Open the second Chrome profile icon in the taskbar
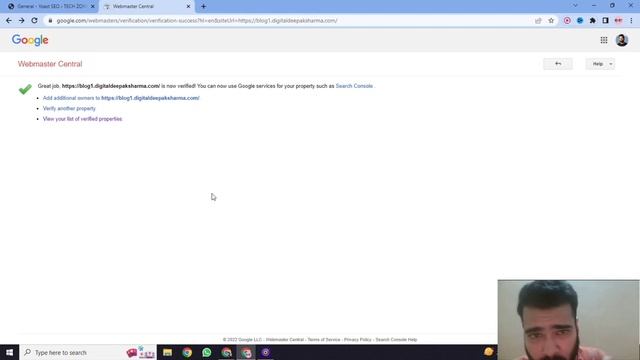 click(226, 352)
